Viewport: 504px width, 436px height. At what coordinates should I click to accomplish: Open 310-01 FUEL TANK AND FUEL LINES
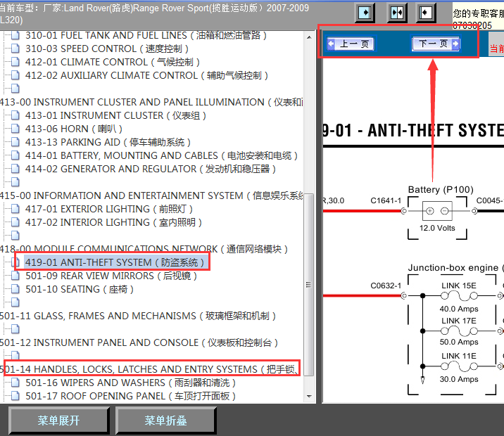(x=146, y=35)
